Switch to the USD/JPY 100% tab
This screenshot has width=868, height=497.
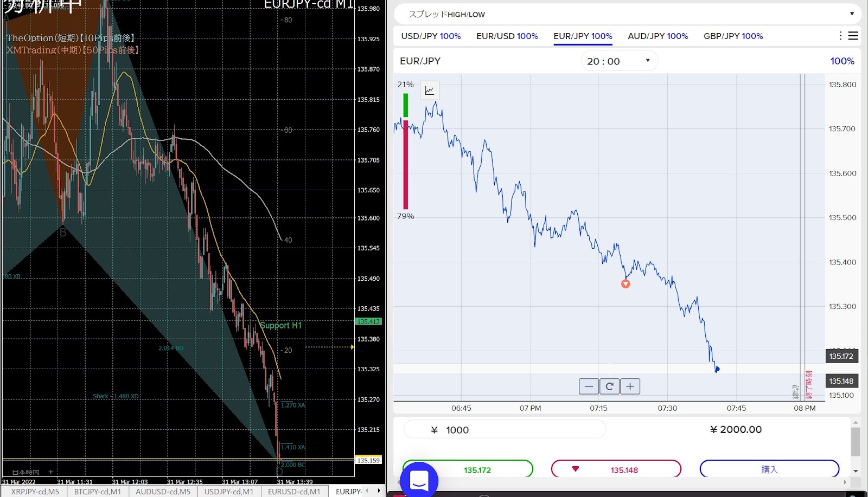click(431, 36)
